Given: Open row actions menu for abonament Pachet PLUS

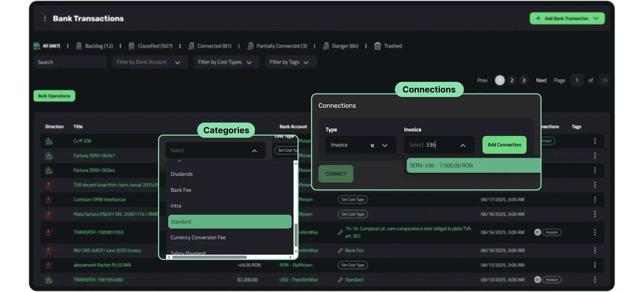Looking at the screenshot, I should 595,265.
